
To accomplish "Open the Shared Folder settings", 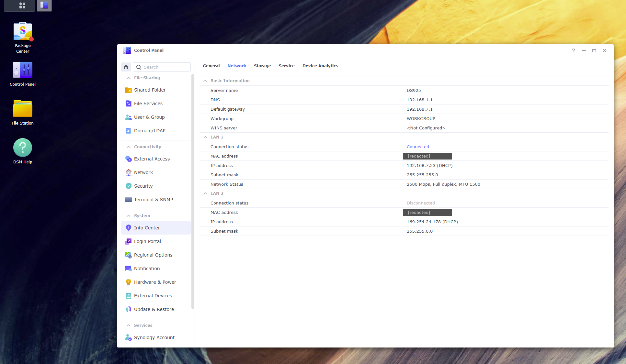I will [150, 90].
